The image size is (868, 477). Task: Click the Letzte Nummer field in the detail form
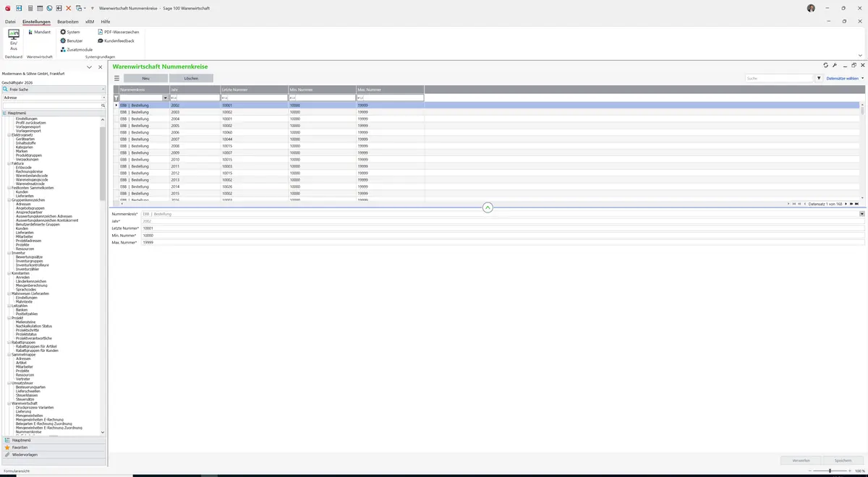pos(503,228)
